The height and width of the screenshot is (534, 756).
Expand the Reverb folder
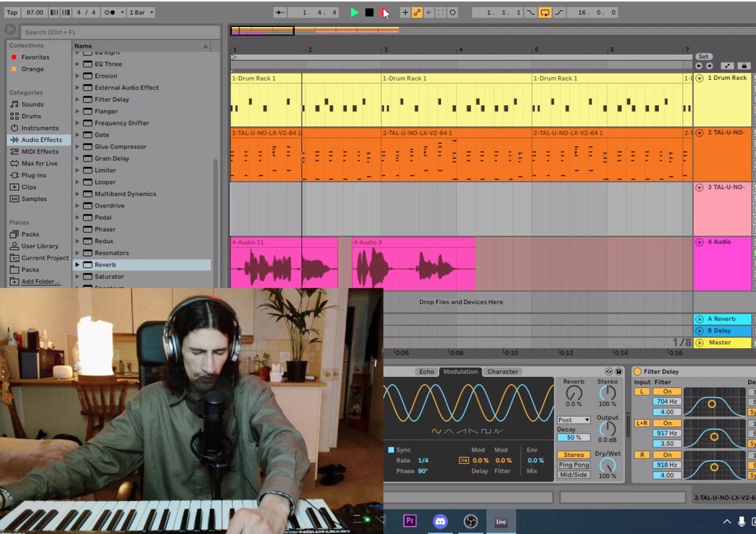78,265
